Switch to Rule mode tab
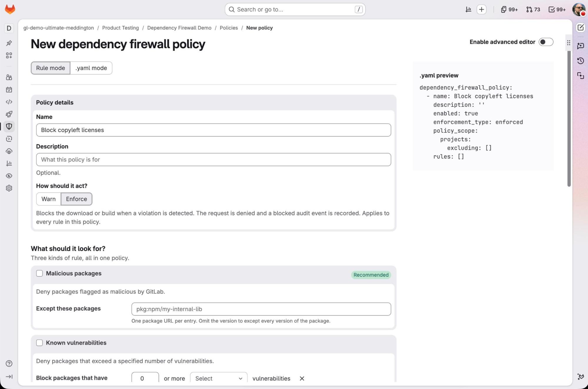 coord(51,68)
